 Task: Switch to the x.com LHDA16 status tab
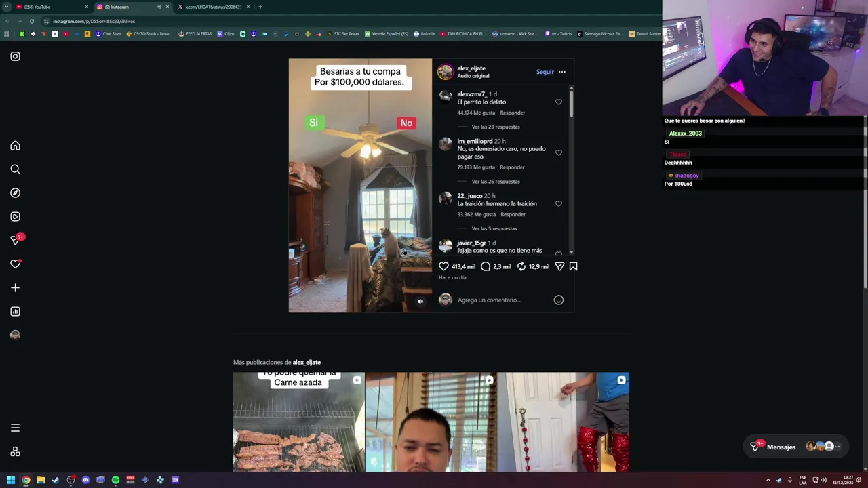tap(213, 7)
